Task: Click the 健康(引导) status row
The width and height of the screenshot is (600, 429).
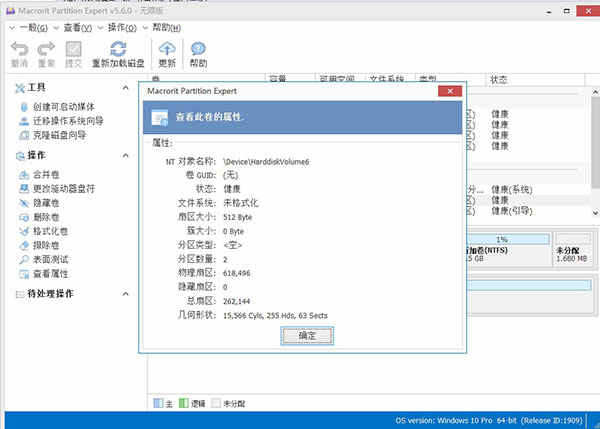Action: (512, 211)
